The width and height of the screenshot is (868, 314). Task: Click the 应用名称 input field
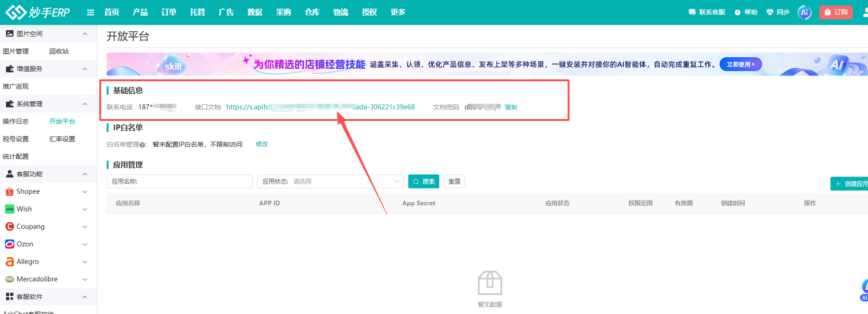180,181
